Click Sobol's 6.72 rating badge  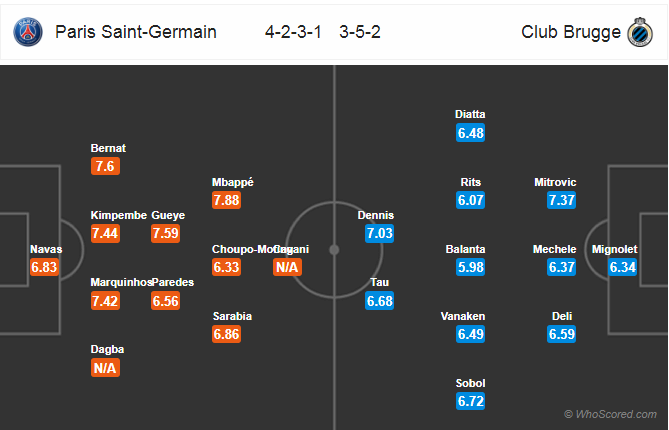click(471, 401)
